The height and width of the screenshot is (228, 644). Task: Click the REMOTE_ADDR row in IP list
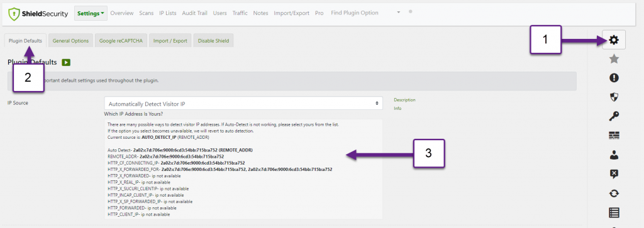(x=165, y=156)
